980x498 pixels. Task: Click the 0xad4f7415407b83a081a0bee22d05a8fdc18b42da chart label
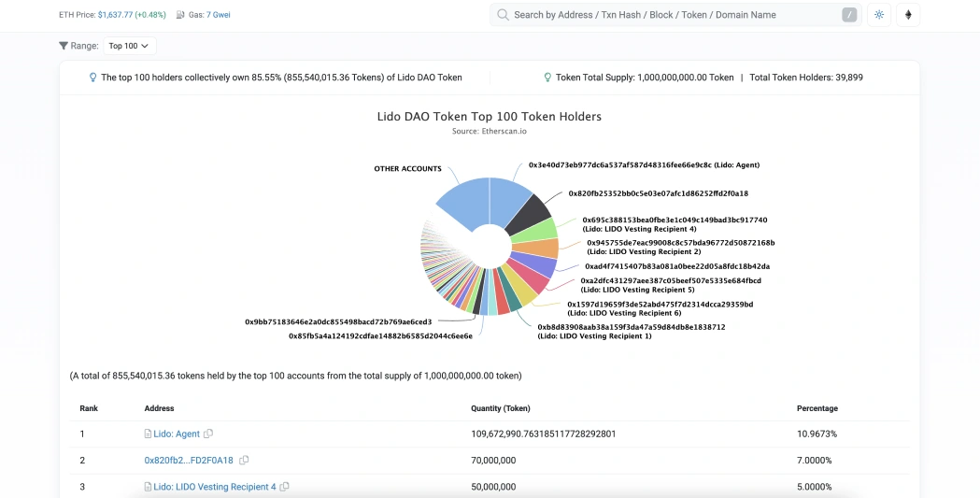pos(677,267)
